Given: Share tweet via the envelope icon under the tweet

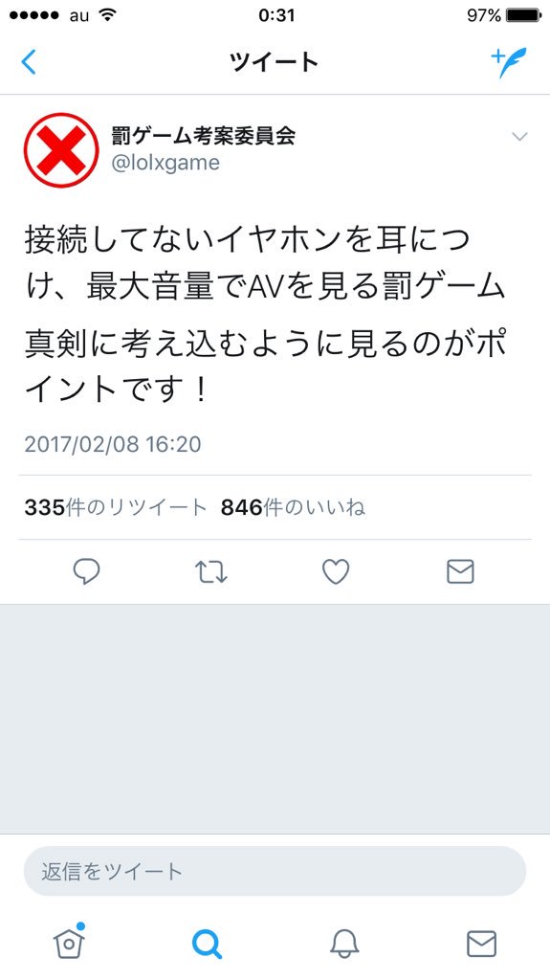Looking at the screenshot, I should click(461, 571).
